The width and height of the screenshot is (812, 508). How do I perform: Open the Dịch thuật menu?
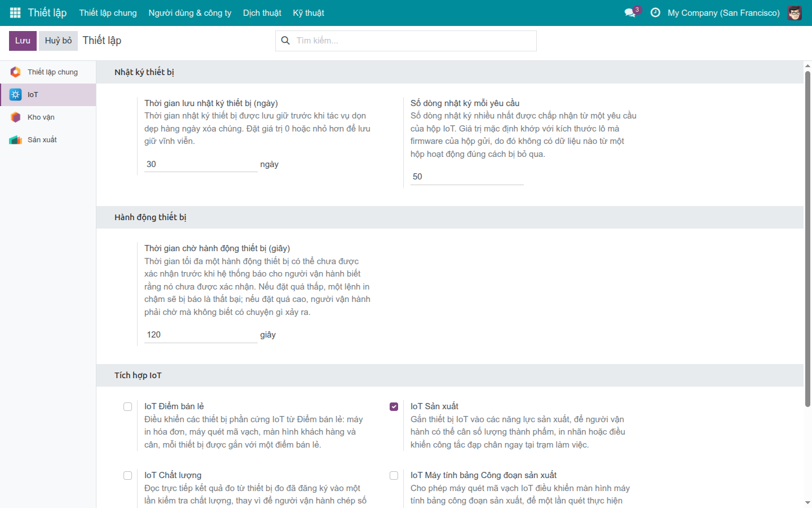click(262, 12)
